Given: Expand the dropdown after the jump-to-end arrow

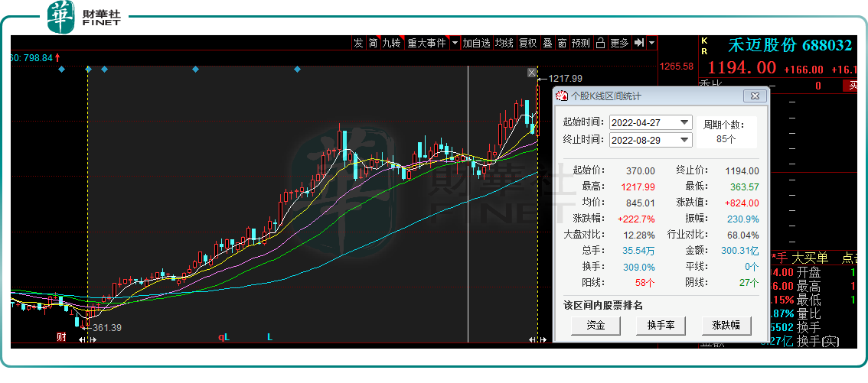Looking at the screenshot, I should (x=651, y=43).
